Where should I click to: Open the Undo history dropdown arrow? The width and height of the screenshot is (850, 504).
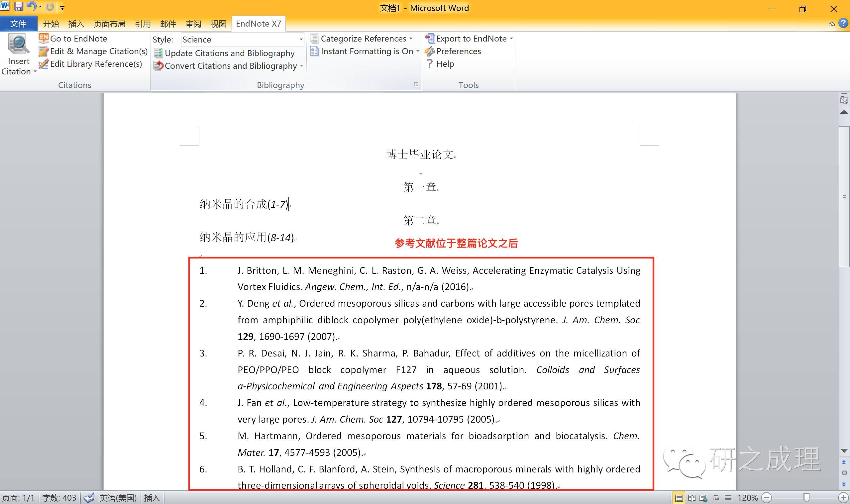pos(41,7)
